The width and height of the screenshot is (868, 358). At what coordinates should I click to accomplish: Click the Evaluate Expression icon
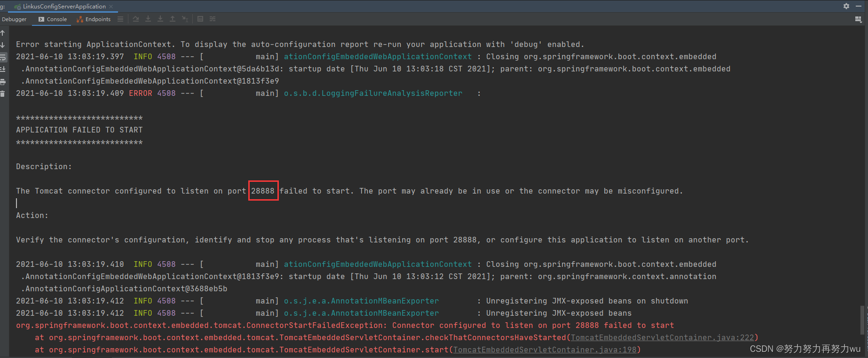[200, 19]
